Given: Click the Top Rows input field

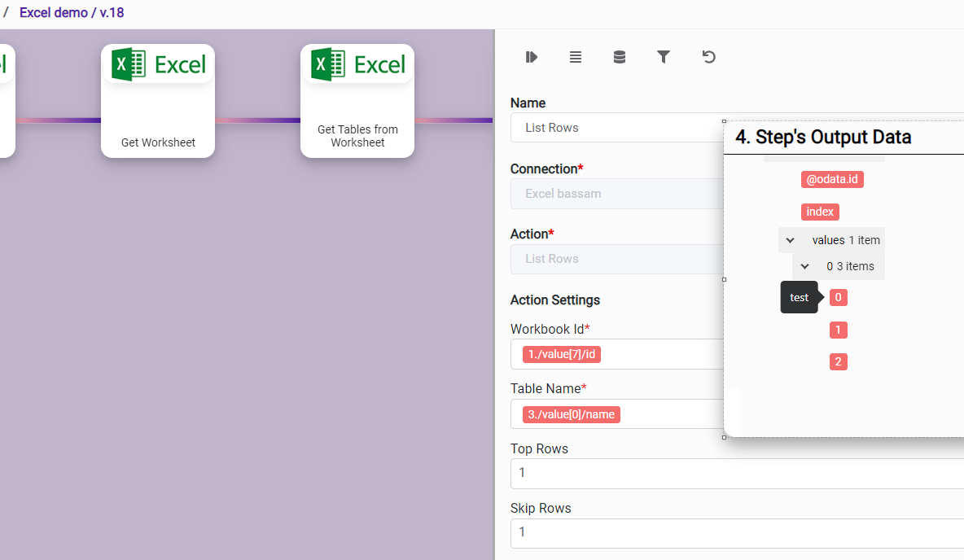Looking at the screenshot, I should click(x=733, y=473).
